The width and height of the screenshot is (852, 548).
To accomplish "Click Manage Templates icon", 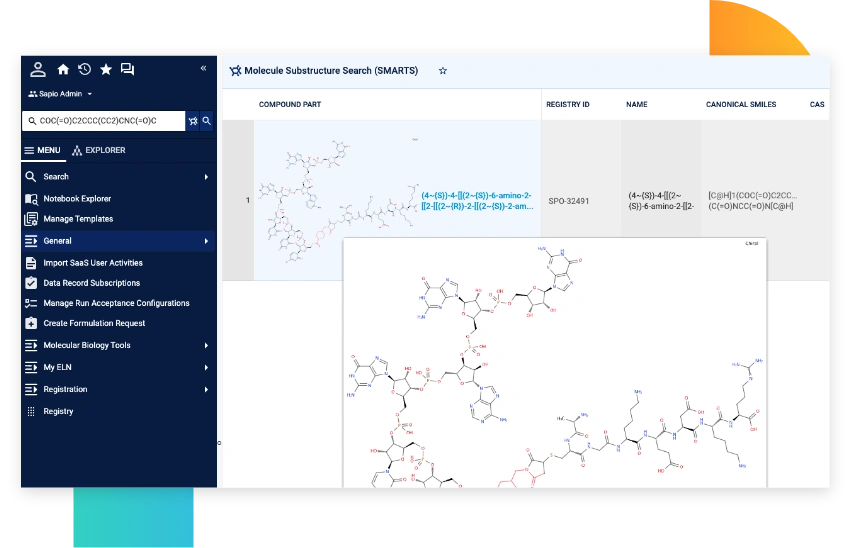I will tap(31, 219).
